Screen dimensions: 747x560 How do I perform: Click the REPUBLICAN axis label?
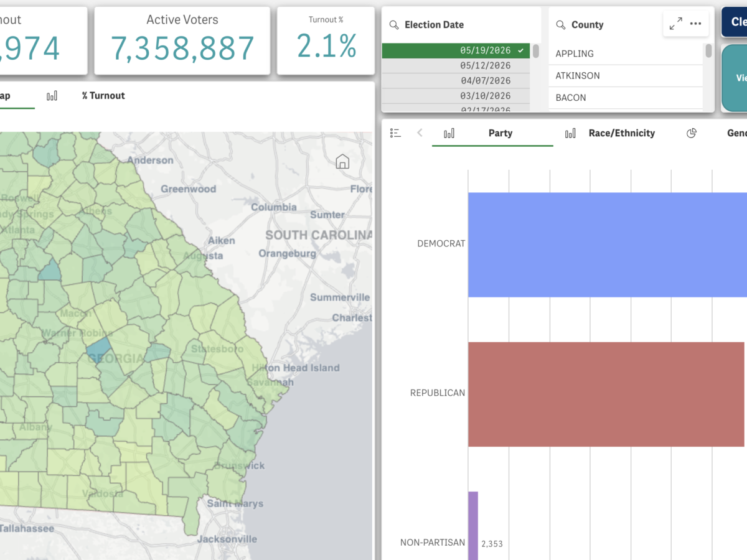[438, 393]
